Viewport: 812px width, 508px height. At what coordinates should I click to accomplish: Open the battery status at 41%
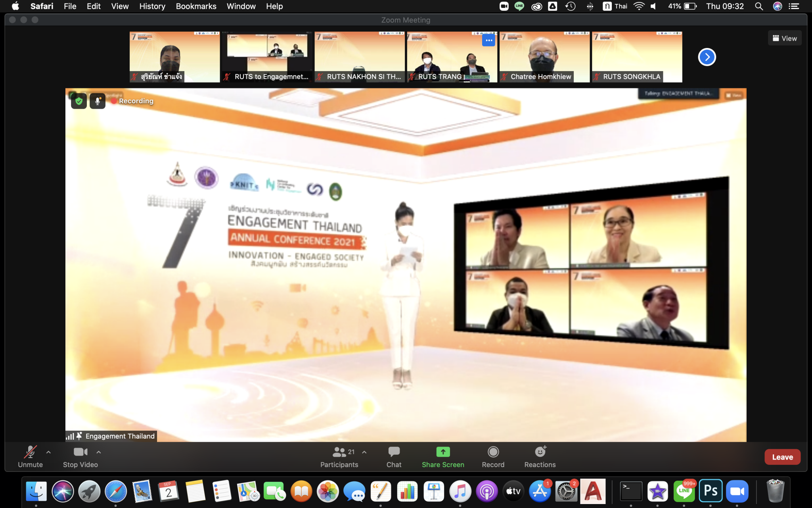[682, 6]
